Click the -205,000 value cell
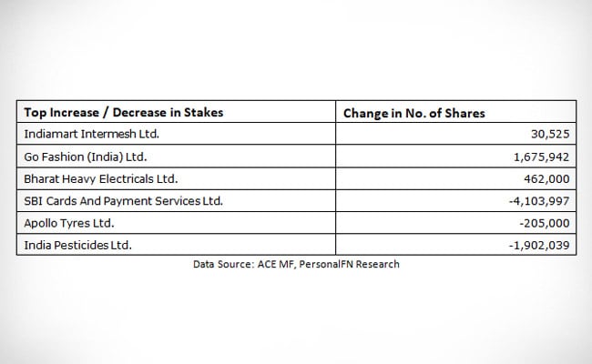592x364 pixels. (546, 221)
